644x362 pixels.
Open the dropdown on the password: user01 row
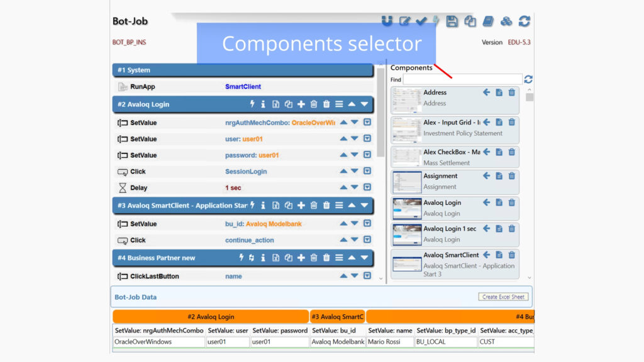point(367,155)
